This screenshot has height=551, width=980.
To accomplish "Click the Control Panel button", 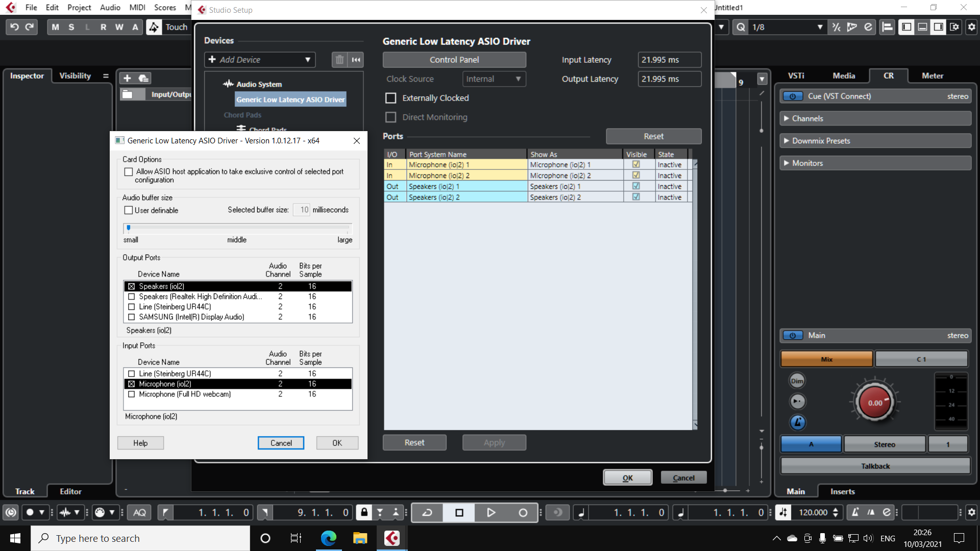I will [454, 60].
